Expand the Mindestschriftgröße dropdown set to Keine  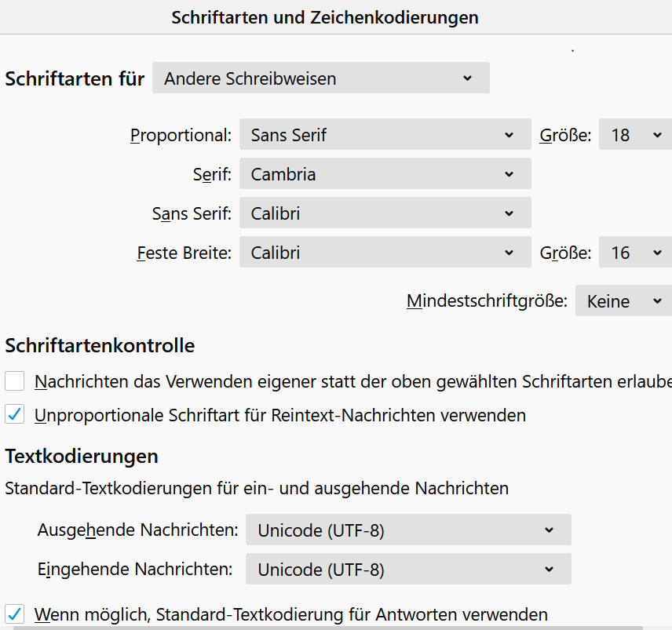(x=623, y=301)
